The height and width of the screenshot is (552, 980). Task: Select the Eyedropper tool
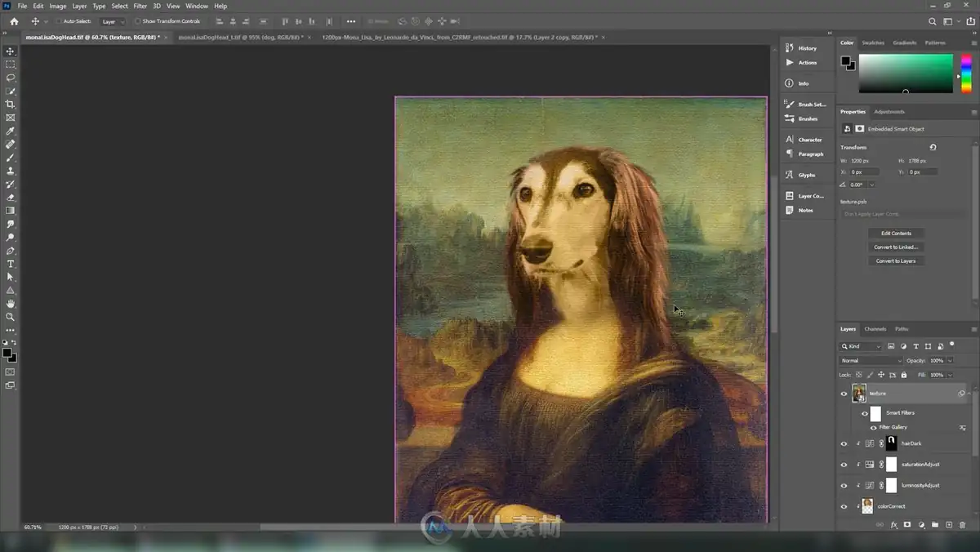coord(11,131)
